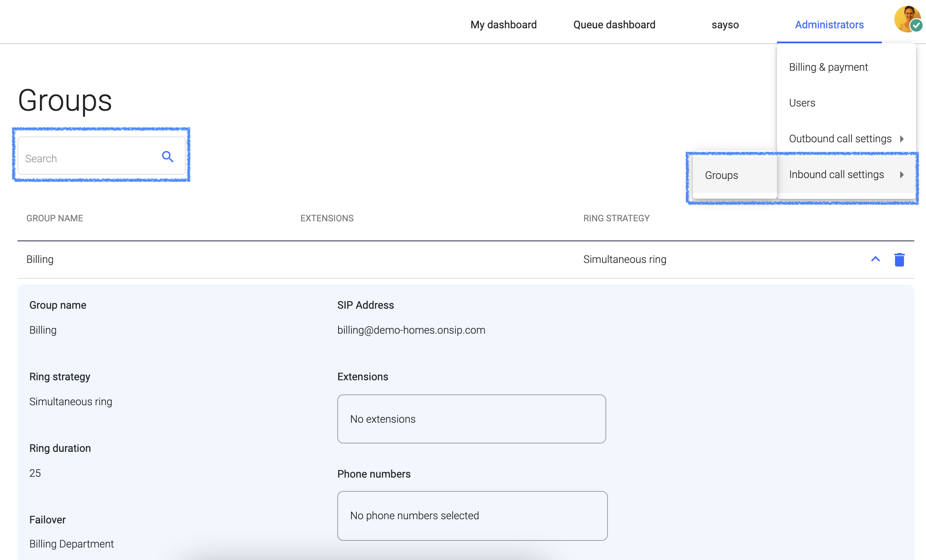Click the My dashboard tab
The height and width of the screenshot is (560, 926).
[x=503, y=24]
